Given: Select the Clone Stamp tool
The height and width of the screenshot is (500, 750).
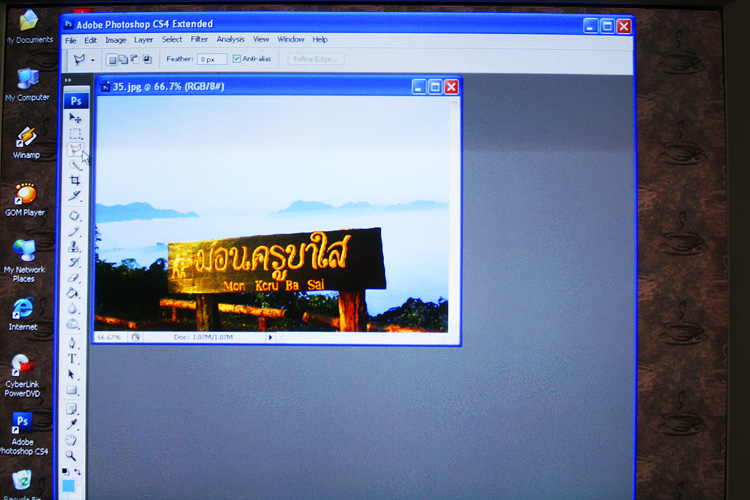Looking at the screenshot, I should [x=74, y=247].
